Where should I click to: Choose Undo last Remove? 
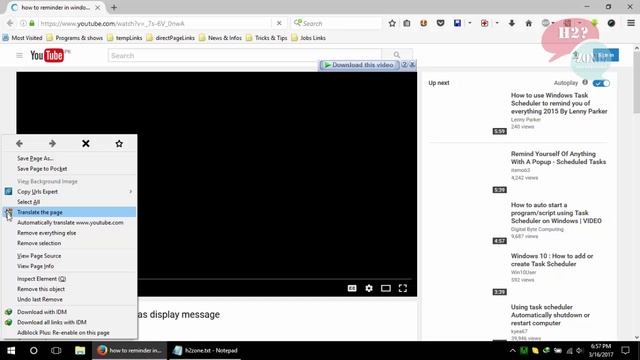[40, 299]
